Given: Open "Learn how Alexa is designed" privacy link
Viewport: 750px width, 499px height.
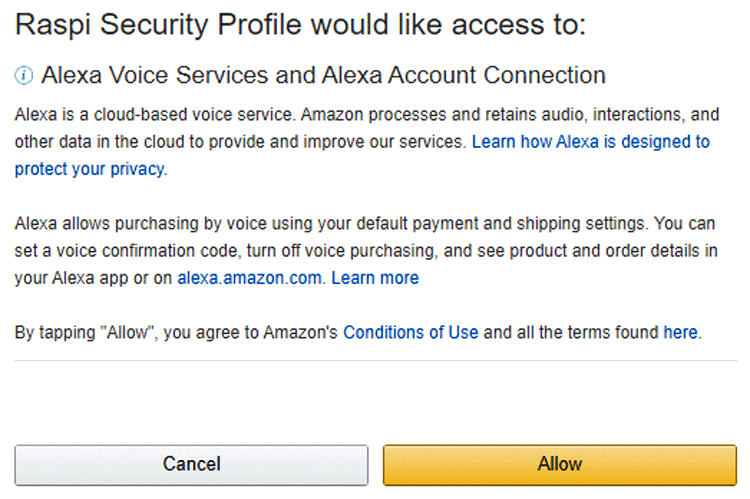Looking at the screenshot, I should tap(590, 142).
